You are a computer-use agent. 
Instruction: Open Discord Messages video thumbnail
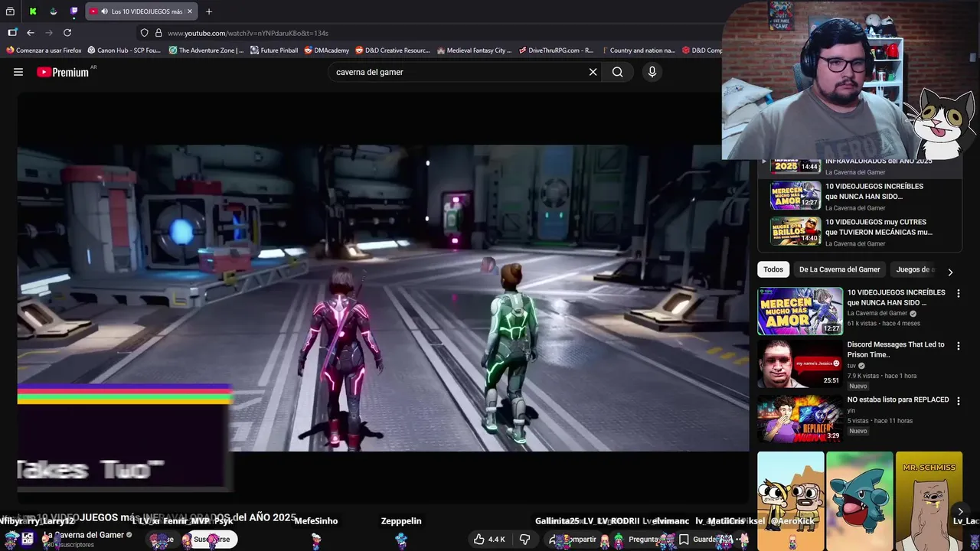point(800,364)
